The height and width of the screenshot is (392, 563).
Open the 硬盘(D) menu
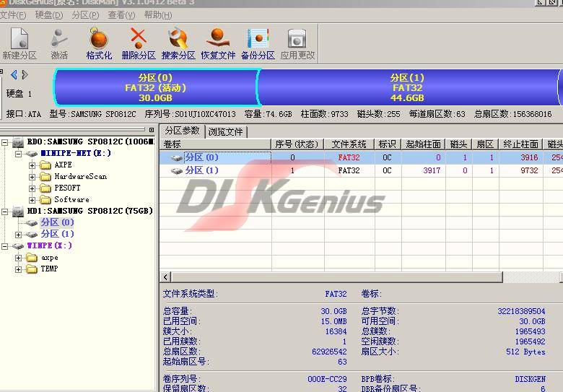pyautogui.click(x=49, y=15)
